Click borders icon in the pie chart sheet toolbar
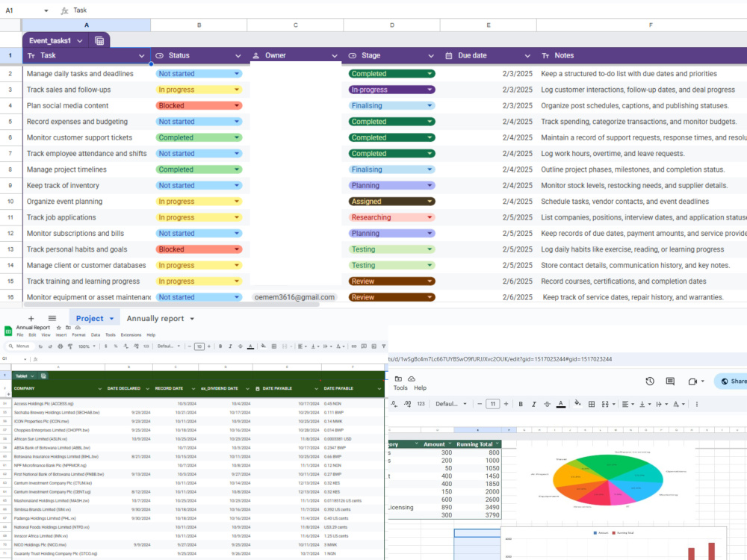This screenshot has height=560, width=747. point(592,404)
